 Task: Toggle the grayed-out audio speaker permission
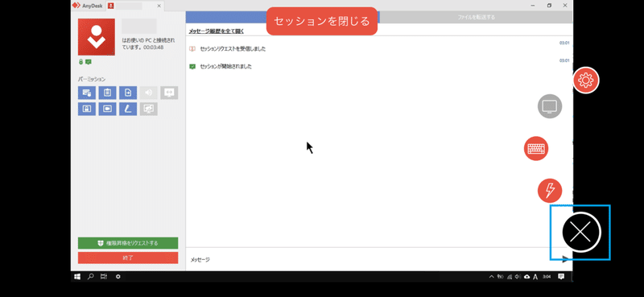tap(148, 93)
